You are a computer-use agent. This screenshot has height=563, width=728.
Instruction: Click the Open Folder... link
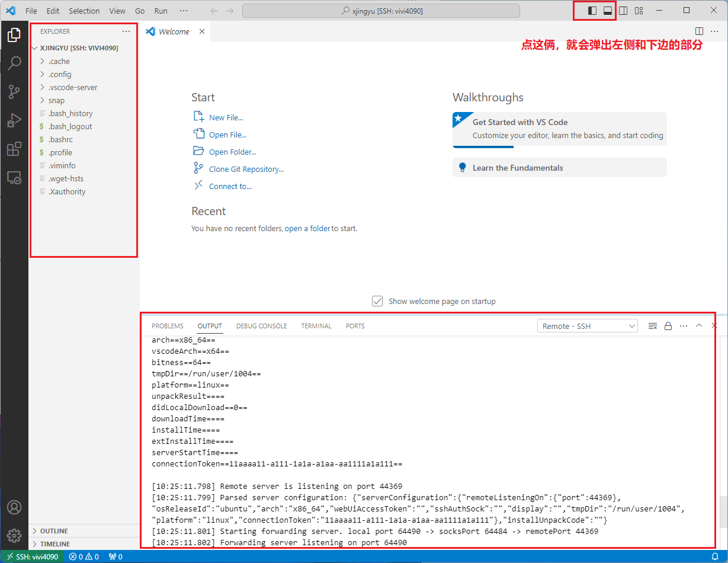(233, 152)
